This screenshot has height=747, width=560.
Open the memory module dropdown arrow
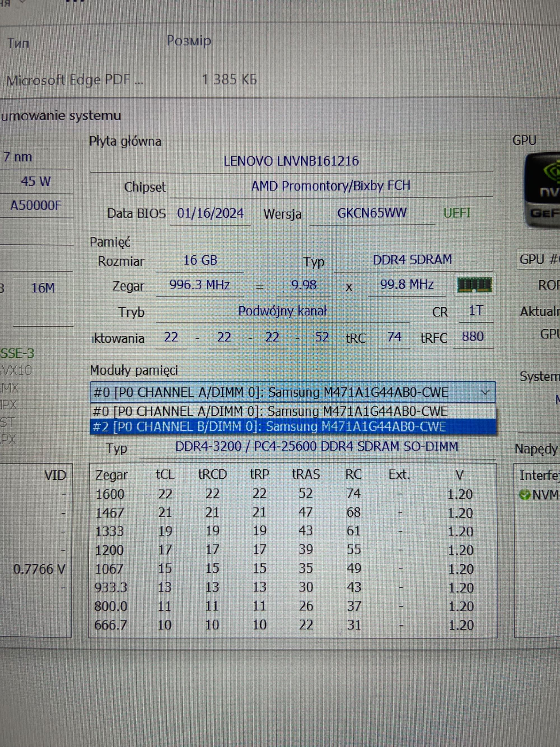(485, 392)
